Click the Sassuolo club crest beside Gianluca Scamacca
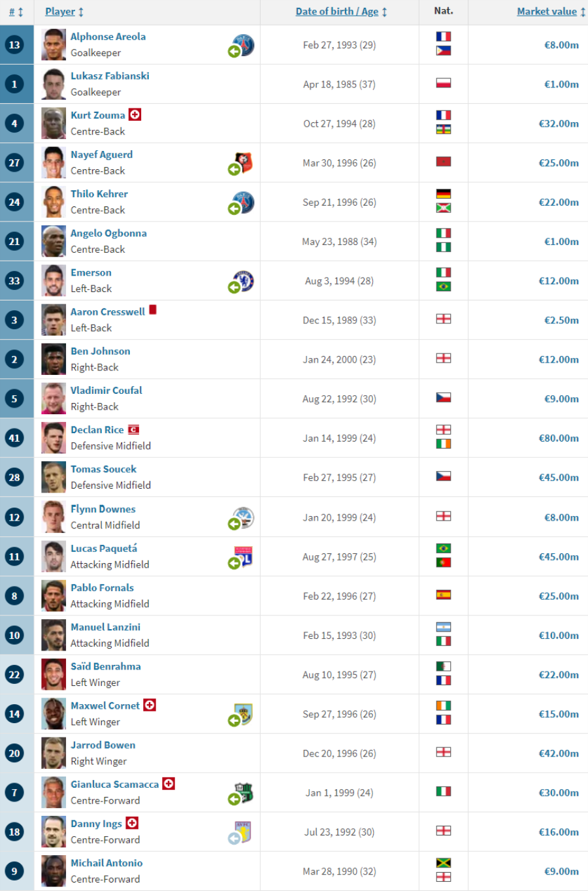This screenshot has width=588, height=891. click(x=244, y=792)
